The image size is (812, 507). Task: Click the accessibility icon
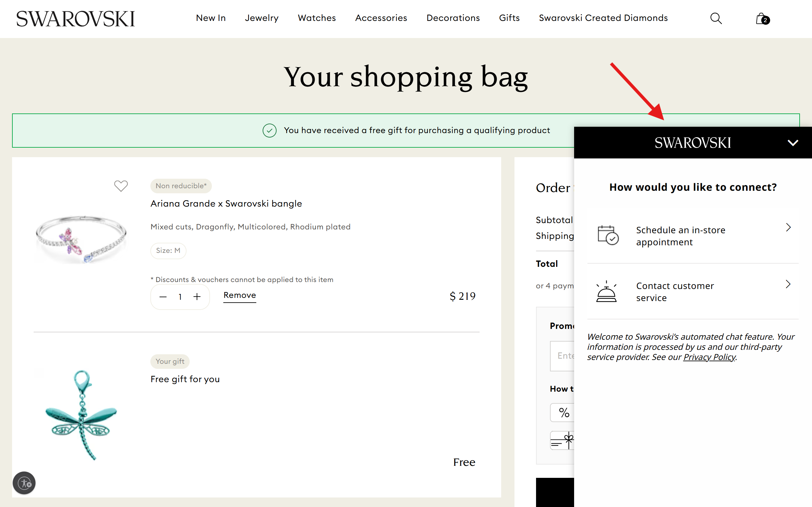click(x=24, y=483)
